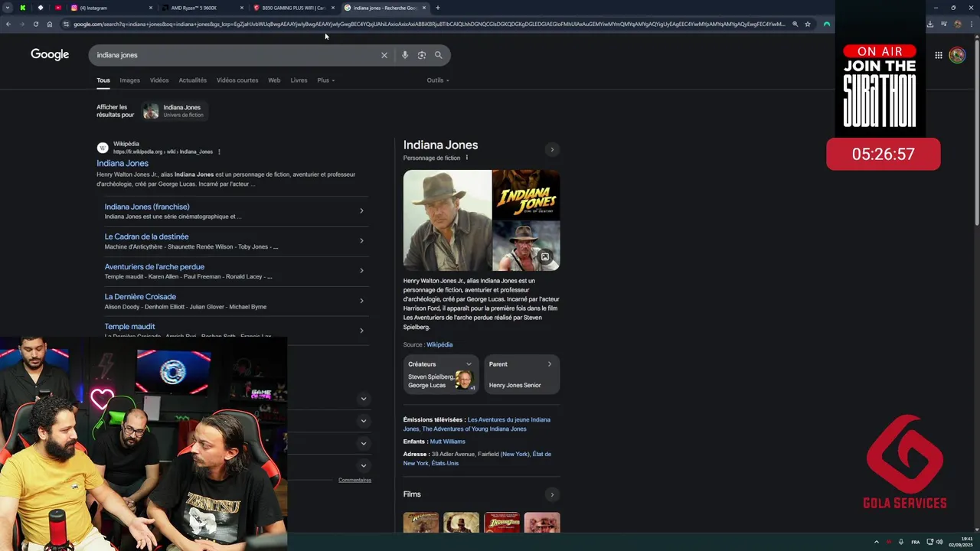Reload the current page
The width and height of the screenshot is (980, 551).
[x=35, y=24]
